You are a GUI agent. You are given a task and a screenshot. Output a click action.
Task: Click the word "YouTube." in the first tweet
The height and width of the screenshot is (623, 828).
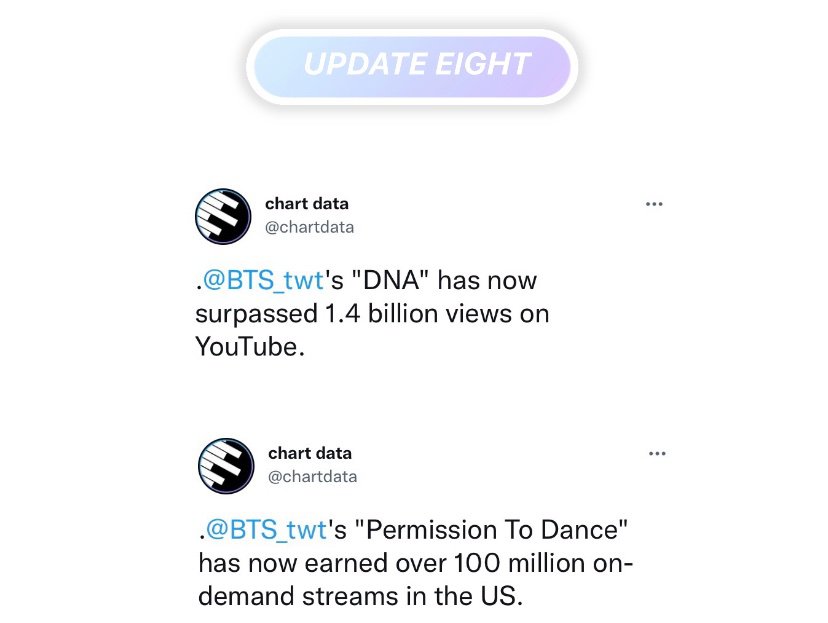point(250,347)
